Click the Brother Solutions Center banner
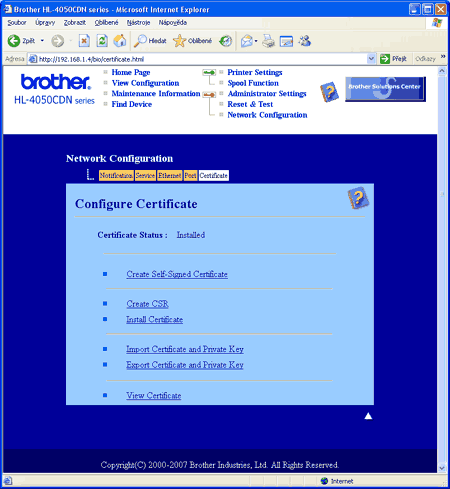Image resolution: width=450 pixels, height=489 pixels. tap(385, 89)
